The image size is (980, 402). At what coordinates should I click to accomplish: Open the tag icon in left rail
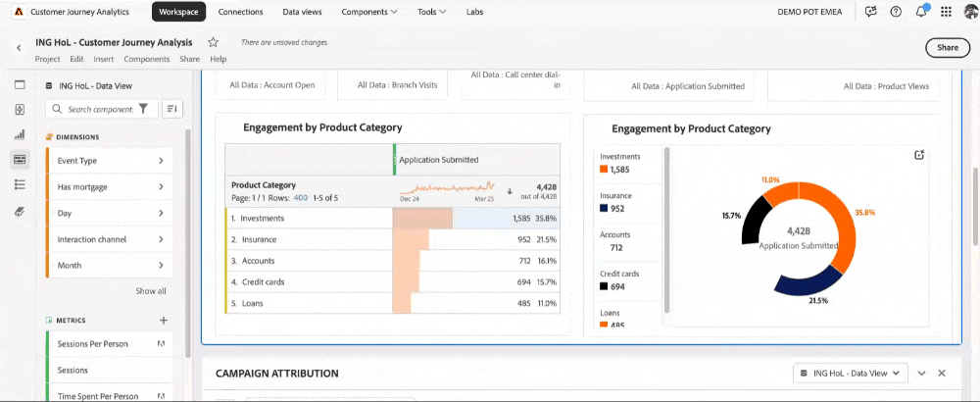pos(20,212)
